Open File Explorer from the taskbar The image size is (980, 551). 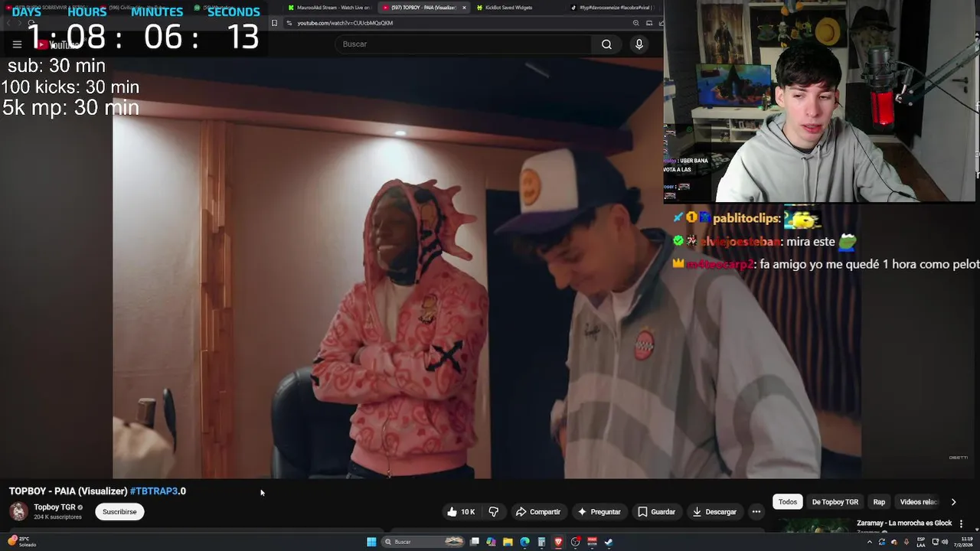[508, 542]
